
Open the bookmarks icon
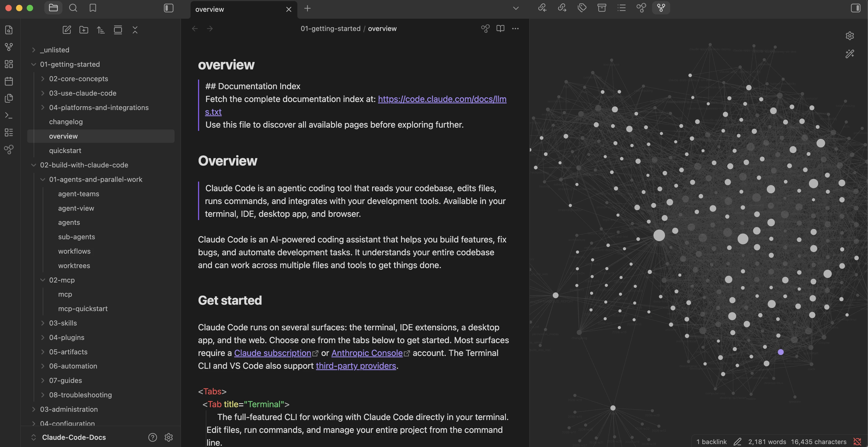click(x=93, y=8)
